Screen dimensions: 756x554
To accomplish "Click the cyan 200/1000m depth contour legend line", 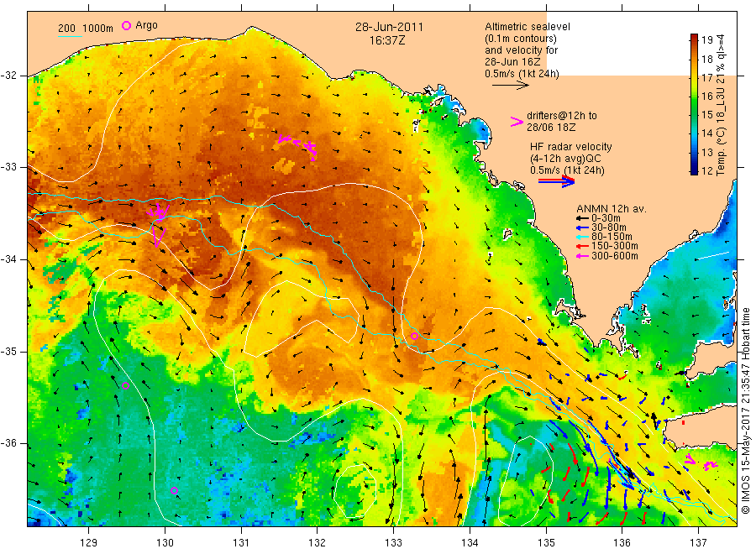I will (70, 35).
